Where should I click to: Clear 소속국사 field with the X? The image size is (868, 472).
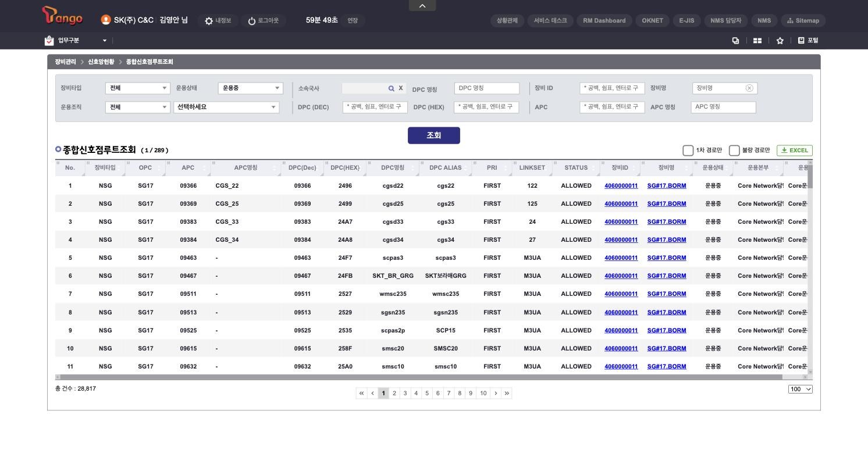point(400,88)
